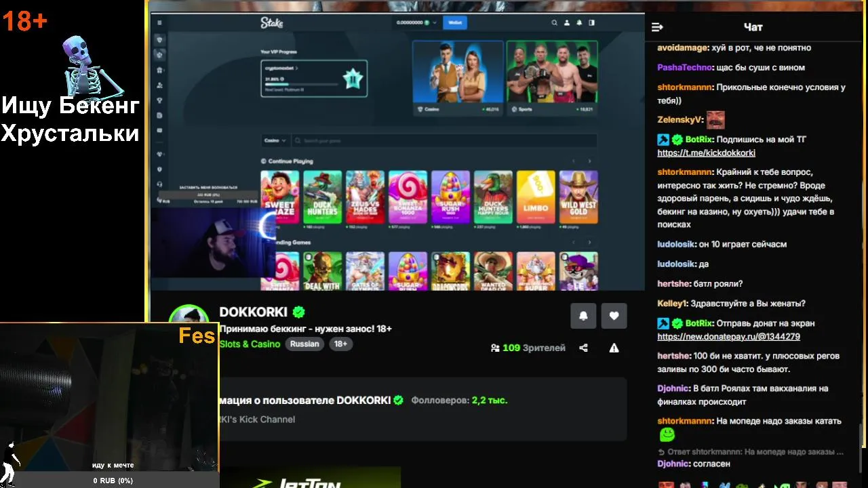Click DOKKORKI channel avatar
Image resolution: width=868 pixels, height=488 pixels.
click(x=189, y=314)
